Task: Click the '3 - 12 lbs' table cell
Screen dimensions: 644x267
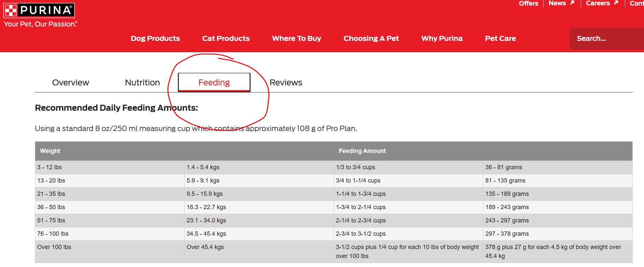Action: tap(110, 167)
